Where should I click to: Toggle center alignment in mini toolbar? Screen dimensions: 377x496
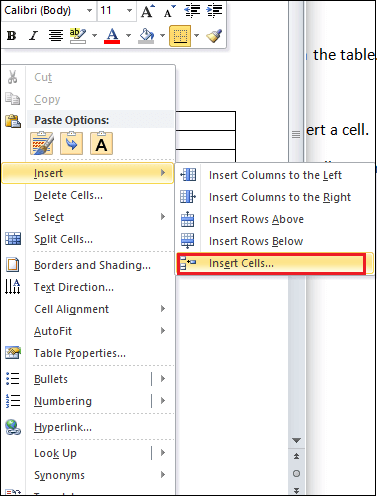pyautogui.click(x=56, y=36)
